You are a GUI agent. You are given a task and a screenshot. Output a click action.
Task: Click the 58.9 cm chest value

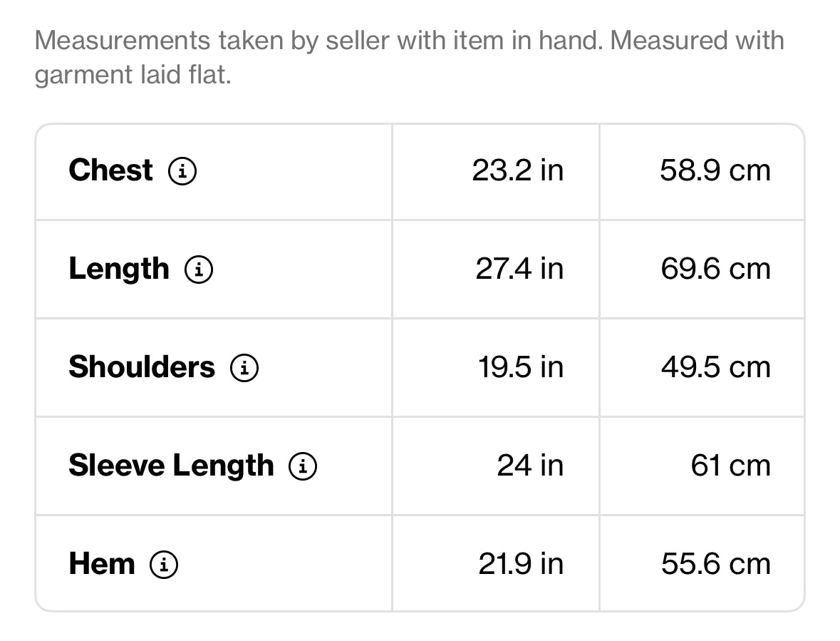715,171
